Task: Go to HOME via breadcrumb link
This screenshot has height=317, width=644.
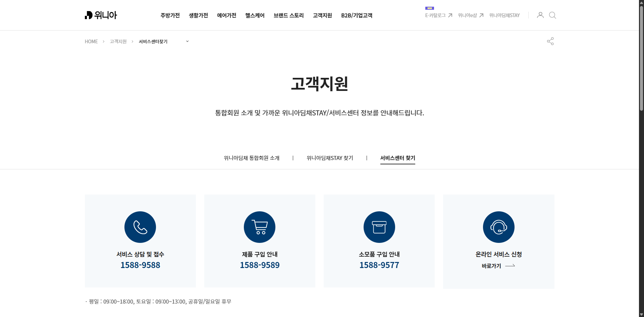Action: pos(91,41)
